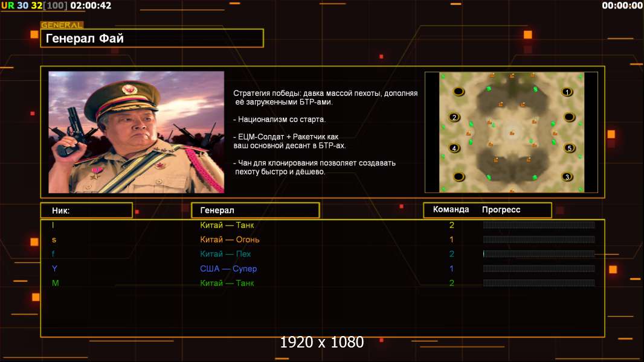
Task: Choose start position 4 on the minimap
Action: (454, 148)
